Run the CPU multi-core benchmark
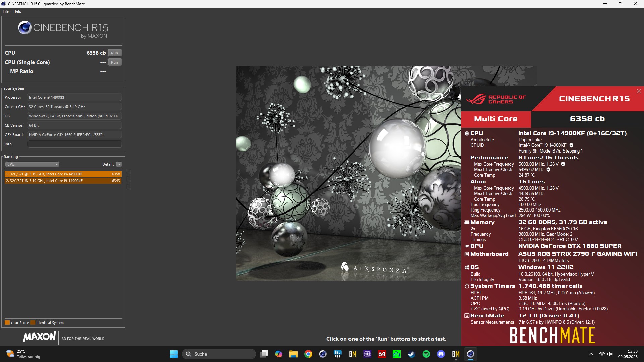 115,53
